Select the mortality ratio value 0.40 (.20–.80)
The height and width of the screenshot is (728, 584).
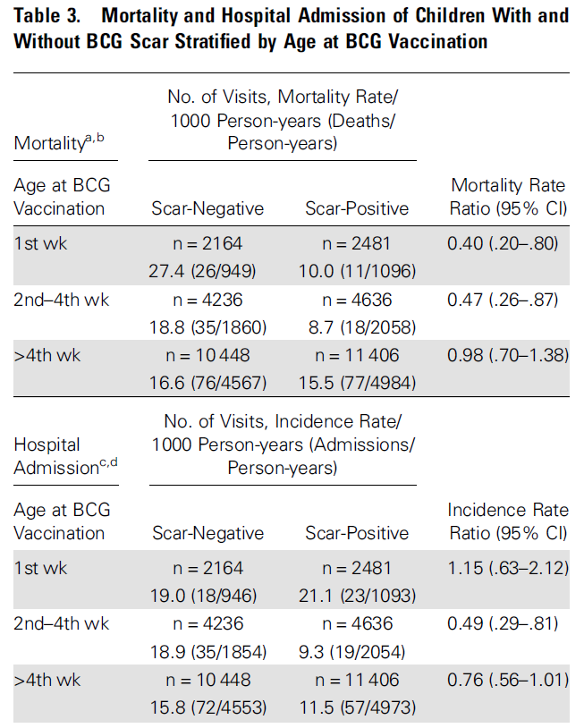pos(506,243)
